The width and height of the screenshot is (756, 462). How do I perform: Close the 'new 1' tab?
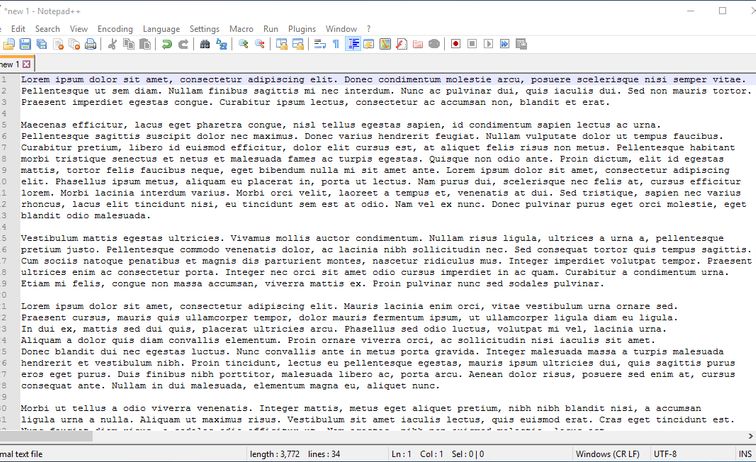(x=26, y=64)
